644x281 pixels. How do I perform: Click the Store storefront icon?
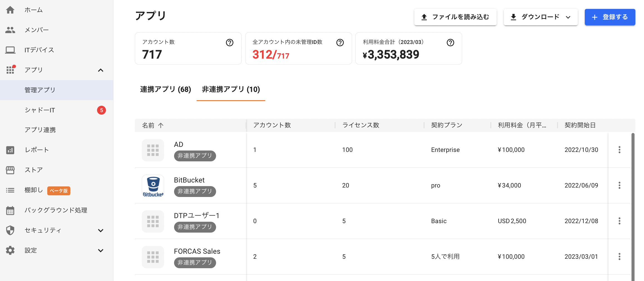tap(10, 170)
